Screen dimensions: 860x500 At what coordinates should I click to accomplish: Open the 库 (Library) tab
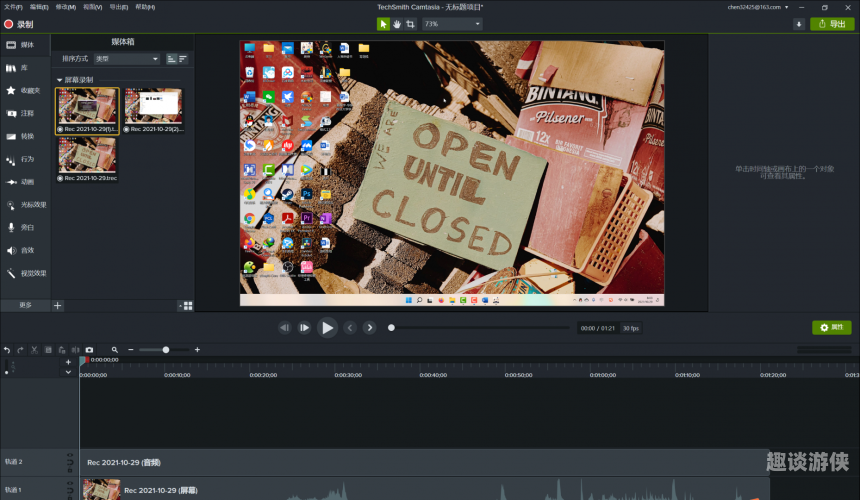(25, 68)
